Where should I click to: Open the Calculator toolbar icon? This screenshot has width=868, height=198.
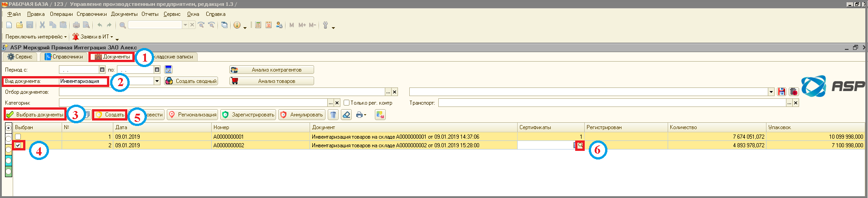pyautogui.click(x=258, y=25)
